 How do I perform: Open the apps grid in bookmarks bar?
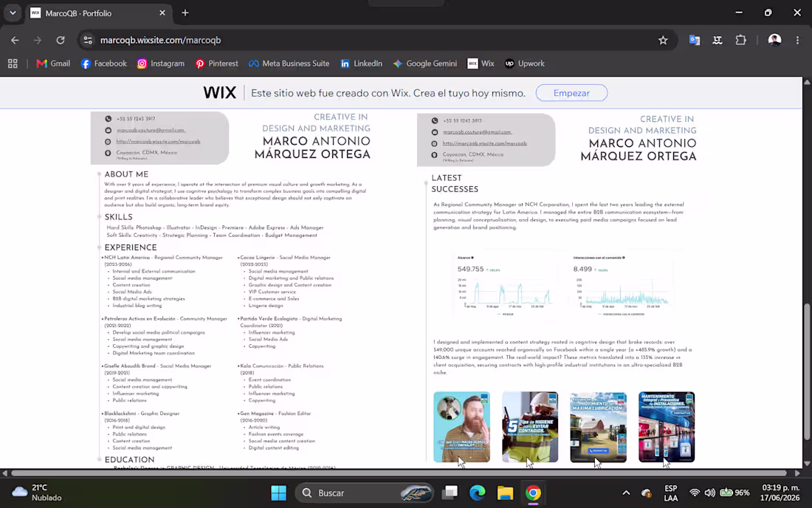coord(13,63)
